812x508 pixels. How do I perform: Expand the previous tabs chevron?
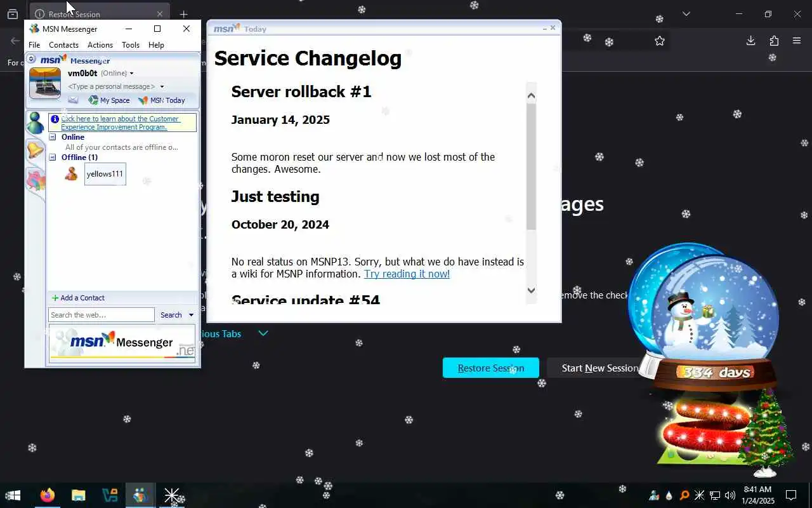coord(263,333)
